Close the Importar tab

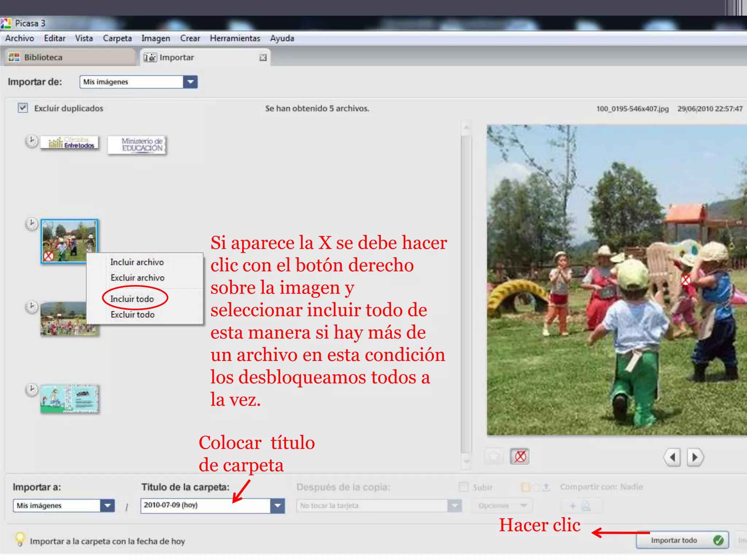(263, 58)
